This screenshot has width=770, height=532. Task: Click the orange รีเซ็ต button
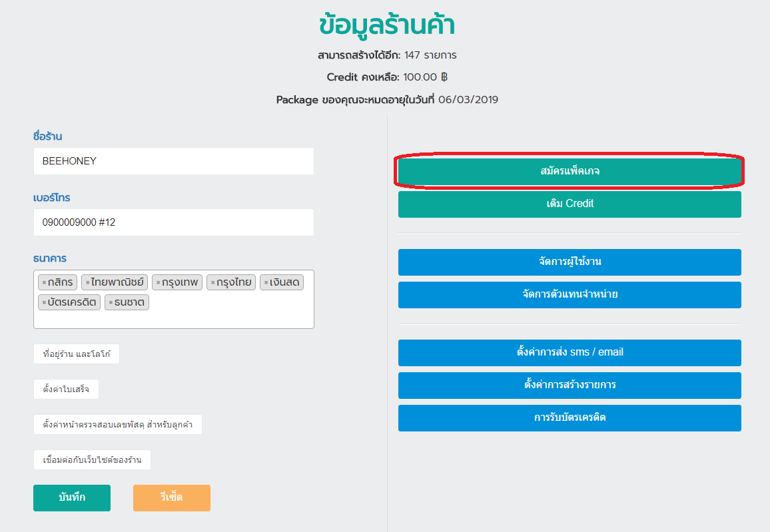(171, 497)
